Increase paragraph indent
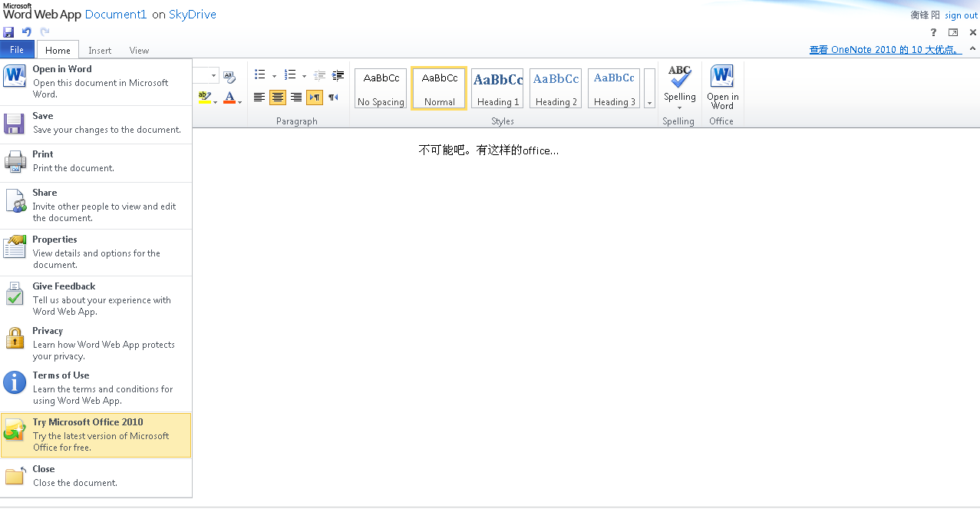980x509 pixels. pos(338,75)
